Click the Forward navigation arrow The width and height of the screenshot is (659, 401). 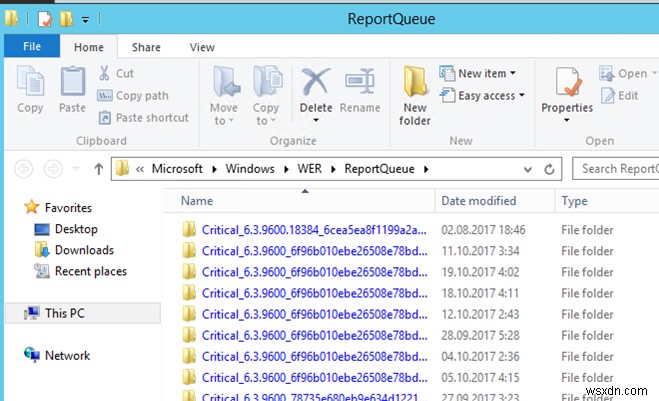point(53,169)
